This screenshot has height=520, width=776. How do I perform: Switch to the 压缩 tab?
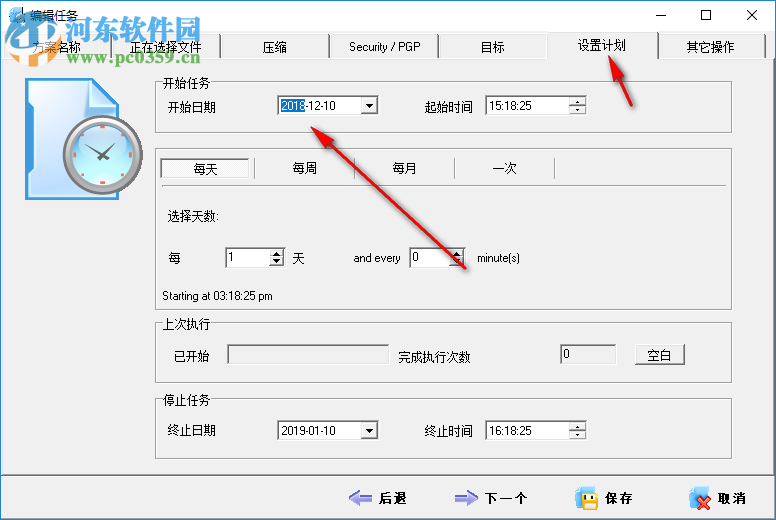(275, 47)
